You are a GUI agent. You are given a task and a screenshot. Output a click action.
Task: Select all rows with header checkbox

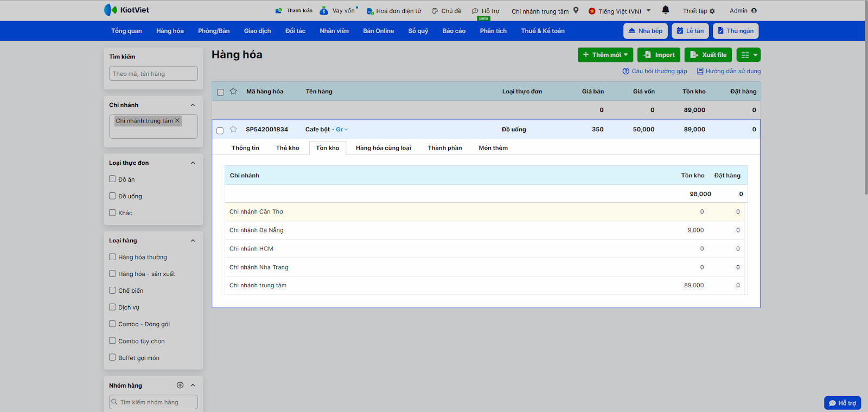(x=220, y=92)
